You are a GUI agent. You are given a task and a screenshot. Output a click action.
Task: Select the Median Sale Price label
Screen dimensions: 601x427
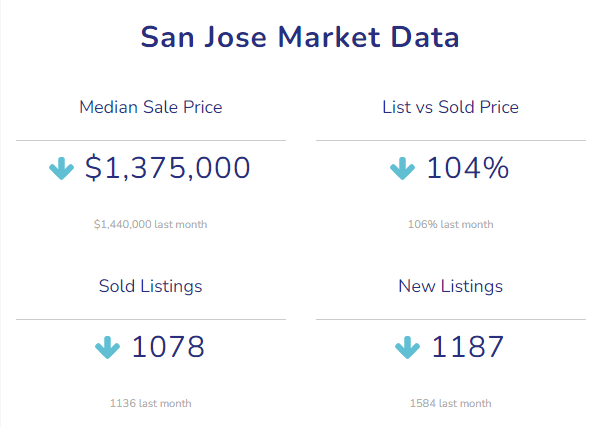tap(150, 107)
